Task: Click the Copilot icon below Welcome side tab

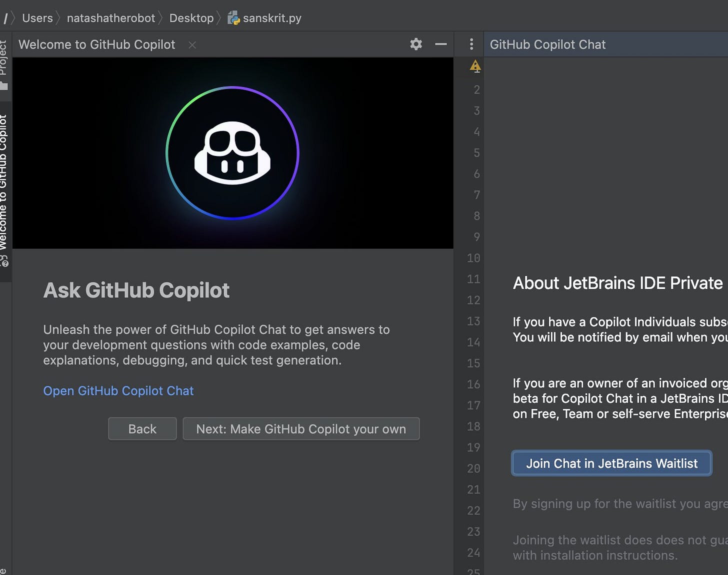Action: click(x=4, y=261)
